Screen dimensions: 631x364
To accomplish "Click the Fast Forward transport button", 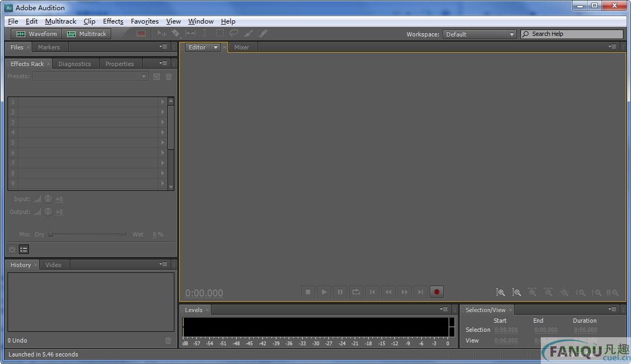I will click(405, 292).
